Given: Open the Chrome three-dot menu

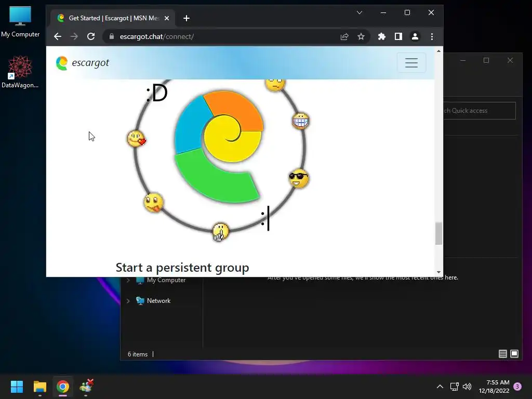Looking at the screenshot, I should click(432, 37).
